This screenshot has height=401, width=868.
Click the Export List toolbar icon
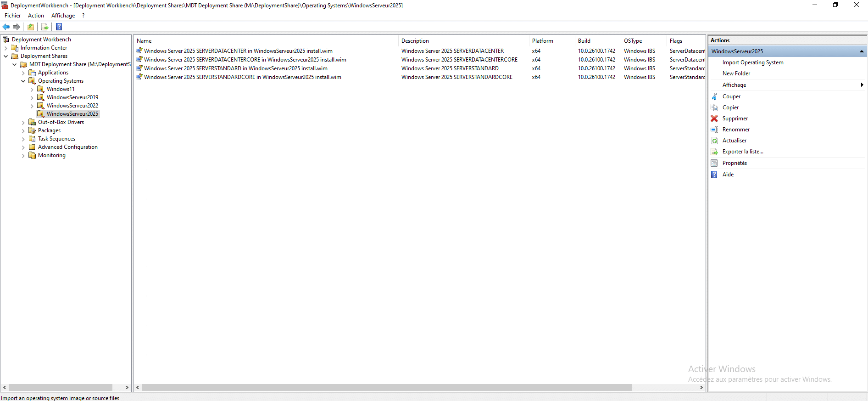(45, 27)
